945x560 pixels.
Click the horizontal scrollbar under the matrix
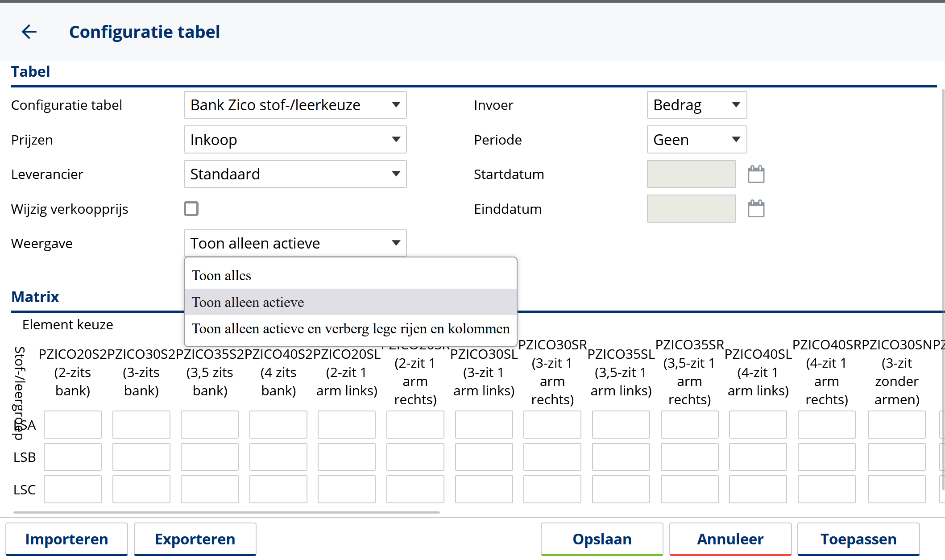227,512
